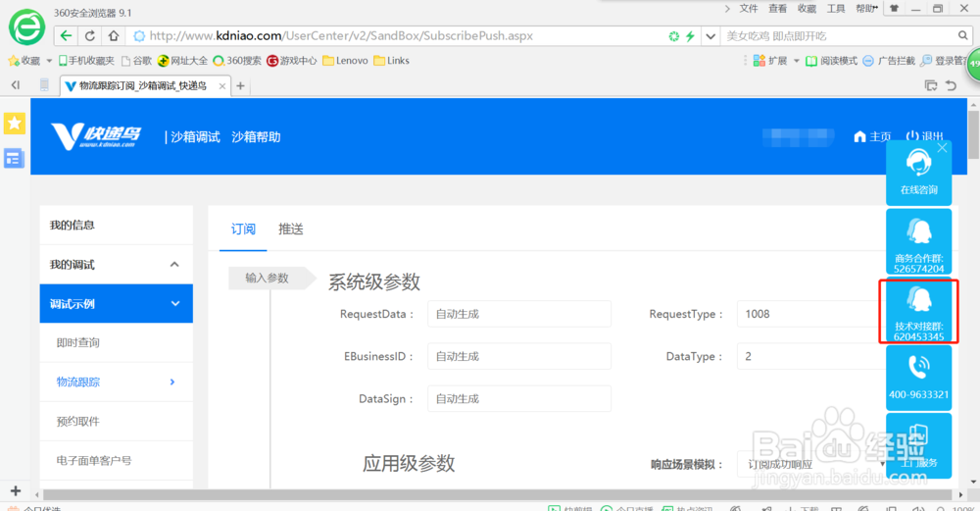The height and width of the screenshot is (511, 980).
Task: Select 电子面单客户号 sidebar entry
Action: tap(117, 461)
